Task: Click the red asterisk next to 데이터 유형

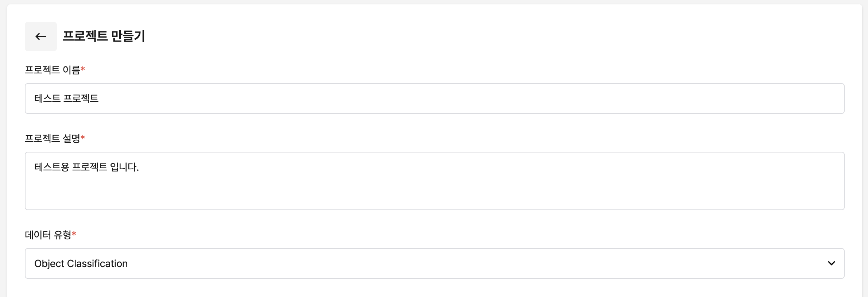Action: [74, 234]
